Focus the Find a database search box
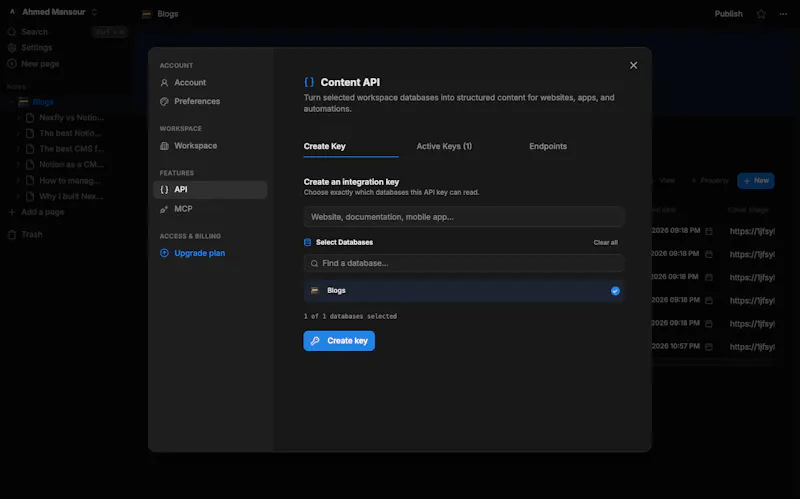This screenshot has width=800, height=499. pyautogui.click(x=463, y=263)
